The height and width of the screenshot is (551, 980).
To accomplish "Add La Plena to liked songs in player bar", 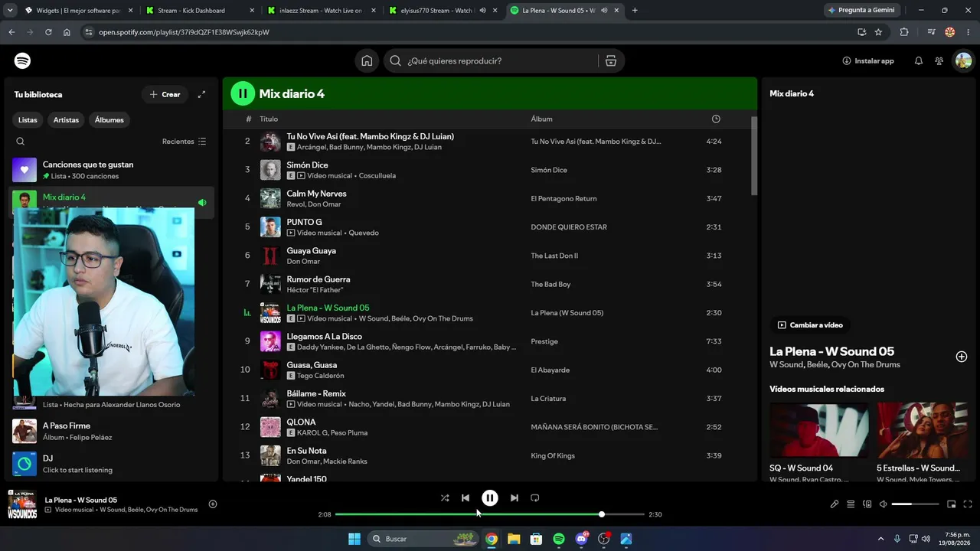I will [213, 504].
